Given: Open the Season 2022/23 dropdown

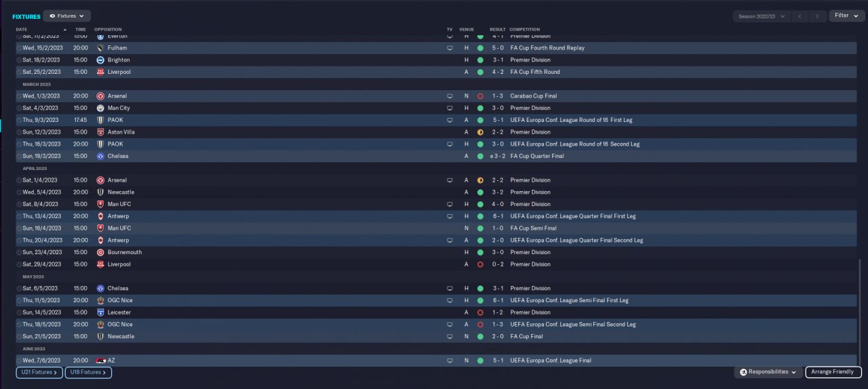Looking at the screenshot, I should [762, 16].
